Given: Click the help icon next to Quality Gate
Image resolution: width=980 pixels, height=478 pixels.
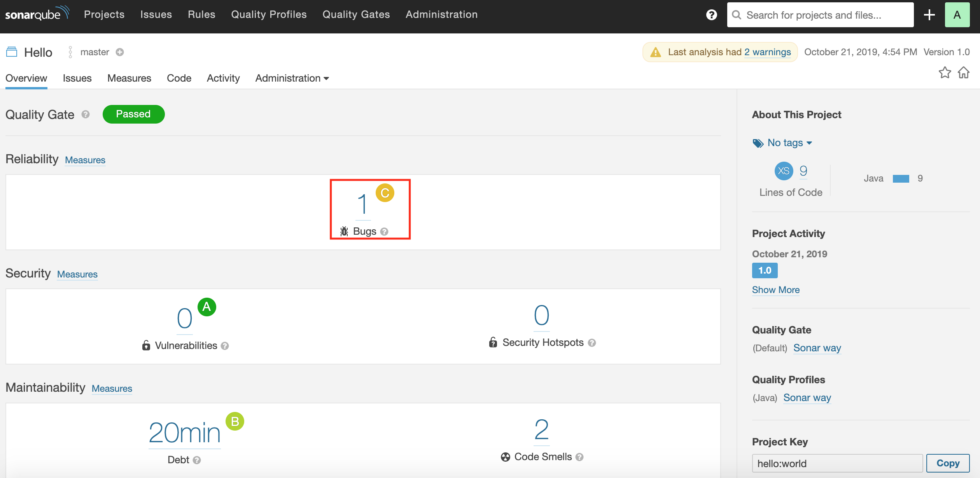Looking at the screenshot, I should [87, 114].
